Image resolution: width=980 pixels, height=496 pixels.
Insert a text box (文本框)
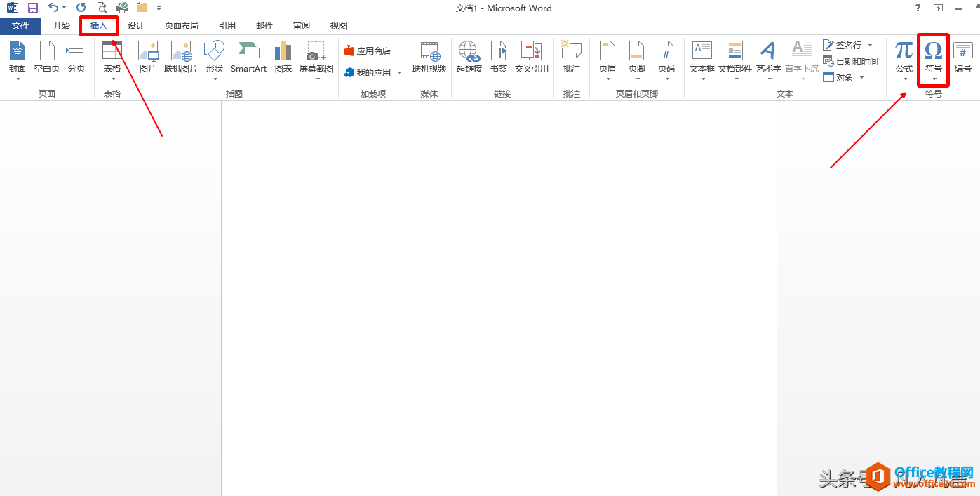point(702,60)
